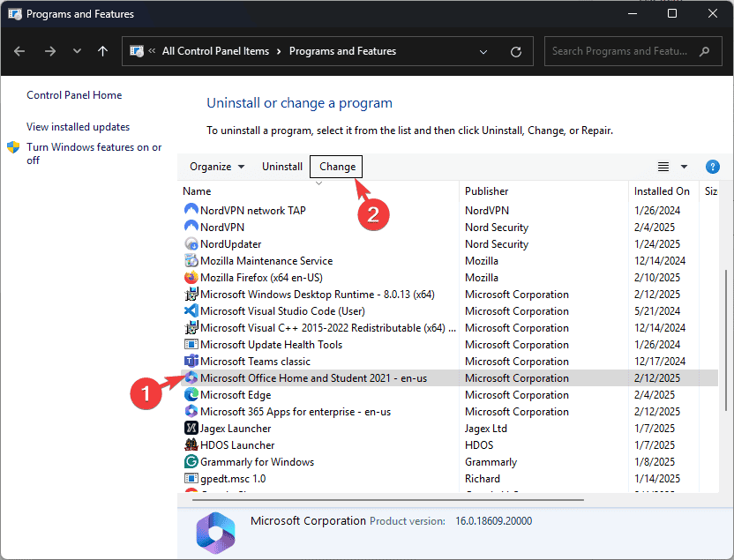The width and height of the screenshot is (734, 560).
Task: Select the NordVPN row by its name
Action: 222,228
